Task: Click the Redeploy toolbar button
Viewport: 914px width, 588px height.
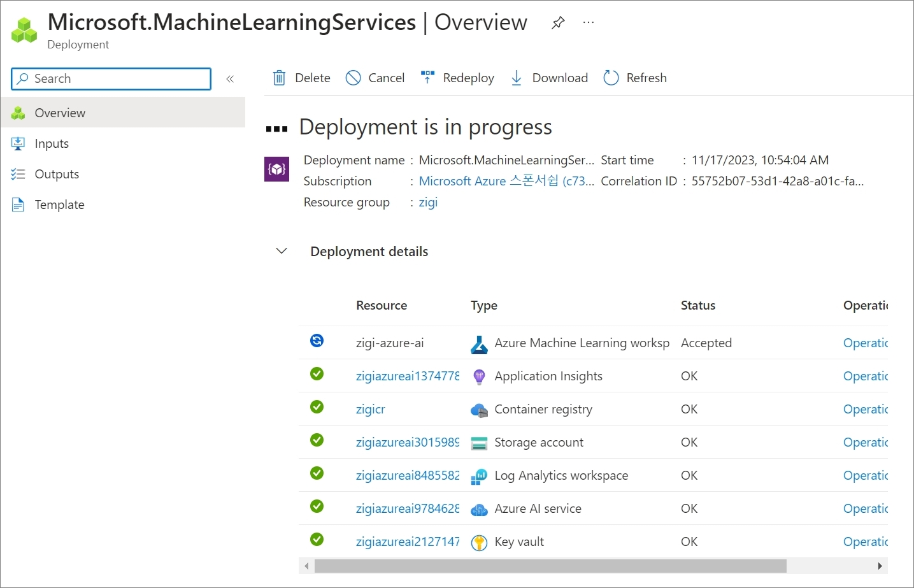Action: (457, 78)
